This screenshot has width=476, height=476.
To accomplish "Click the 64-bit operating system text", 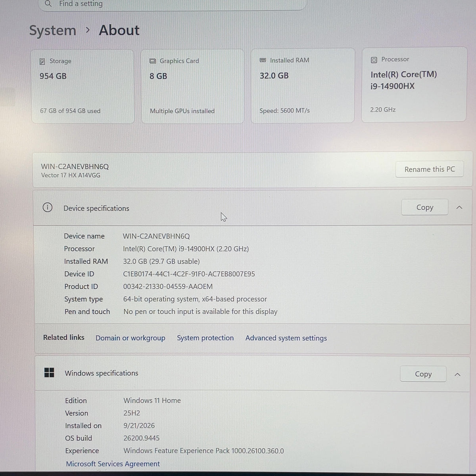I will pos(195,299).
